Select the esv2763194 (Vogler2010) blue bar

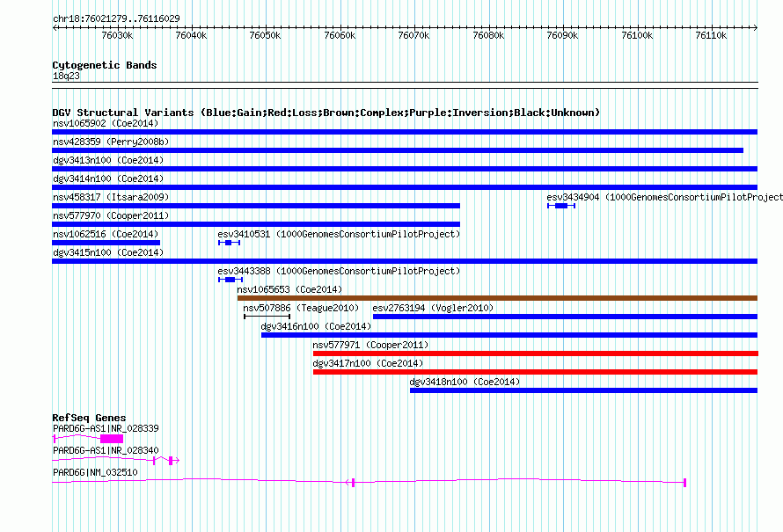566,317
